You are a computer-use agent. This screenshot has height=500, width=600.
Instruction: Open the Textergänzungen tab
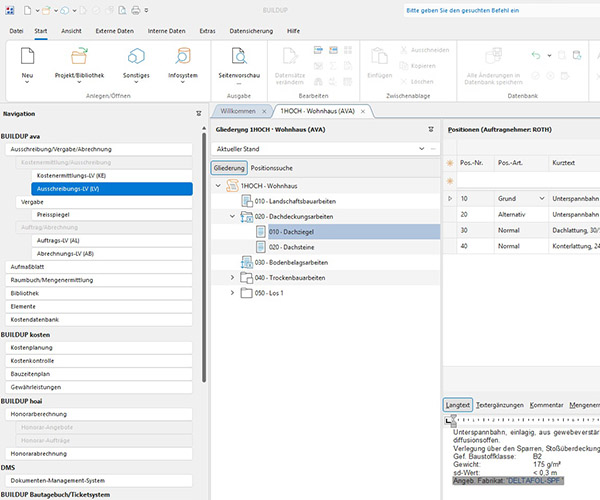(x=500, y=405)
